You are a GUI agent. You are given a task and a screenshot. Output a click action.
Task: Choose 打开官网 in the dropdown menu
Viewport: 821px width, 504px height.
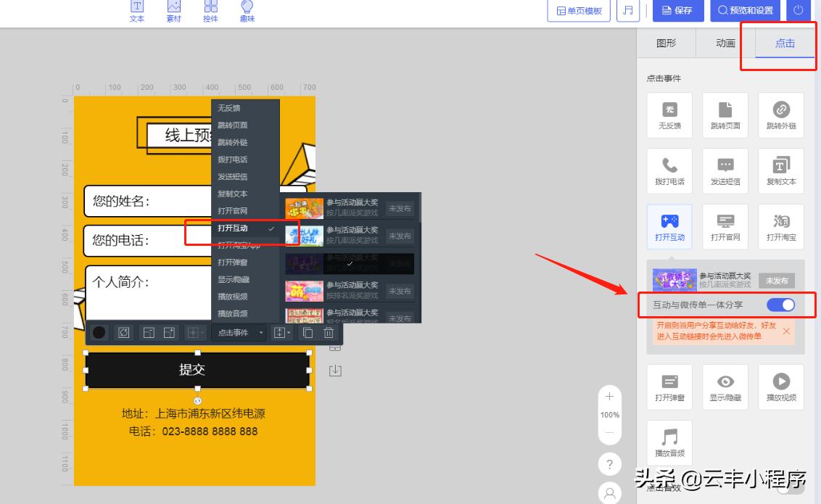pos(245,210)
